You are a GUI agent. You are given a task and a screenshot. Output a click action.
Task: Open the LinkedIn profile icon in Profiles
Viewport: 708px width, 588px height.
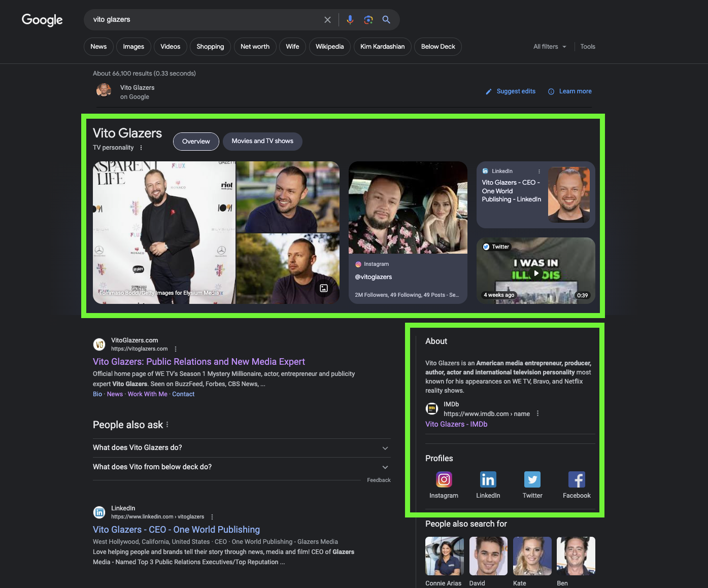(x=488, y=479)
